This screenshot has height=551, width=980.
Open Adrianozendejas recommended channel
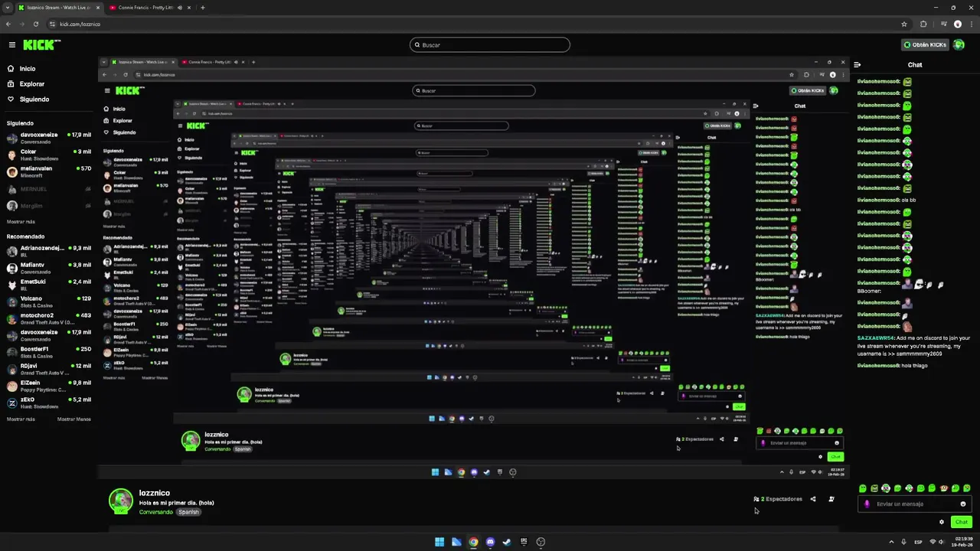(x=49, y=251)
